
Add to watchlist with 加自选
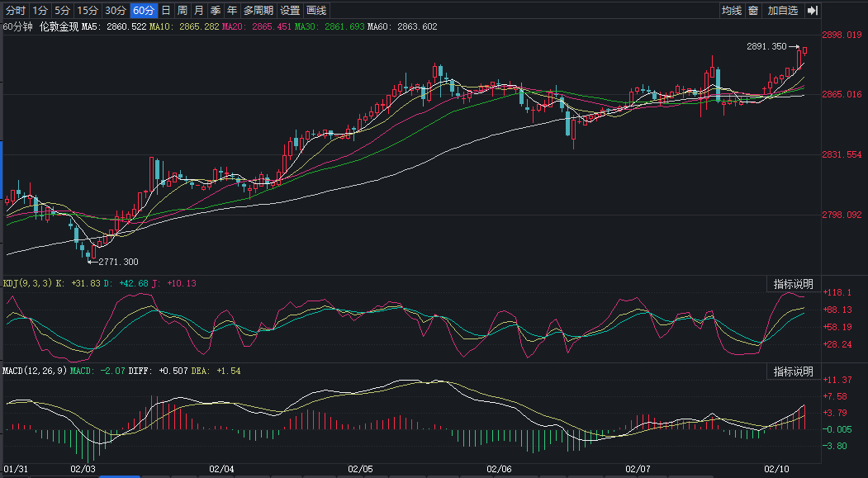point(783,10)
